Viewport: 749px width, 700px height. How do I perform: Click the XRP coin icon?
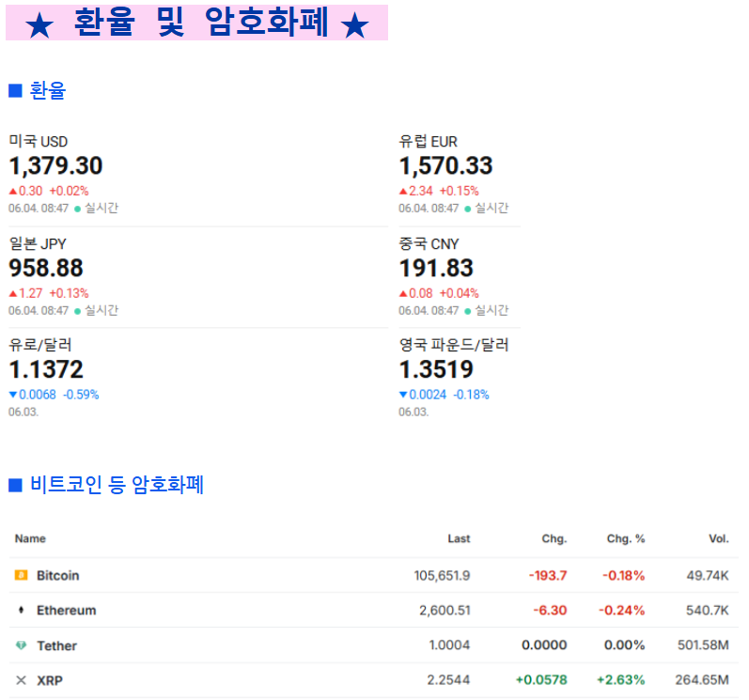coord(21,680)
